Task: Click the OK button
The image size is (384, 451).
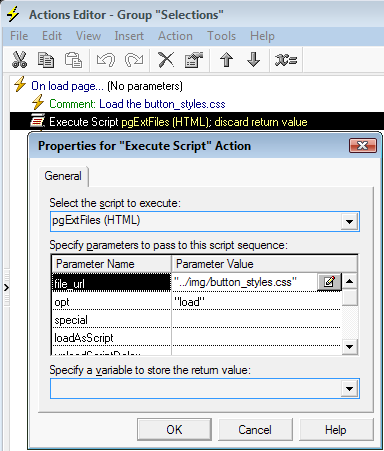Action: (174, 430)
